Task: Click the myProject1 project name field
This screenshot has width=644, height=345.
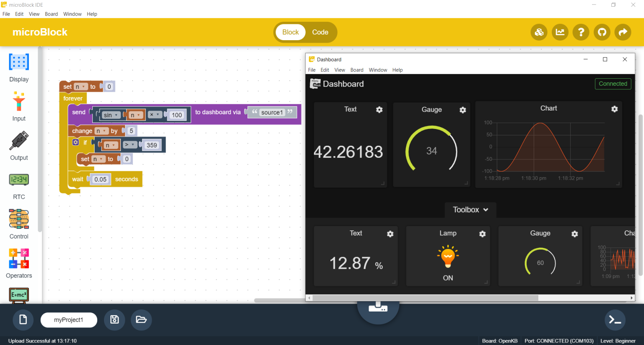Action: (69, 320)
